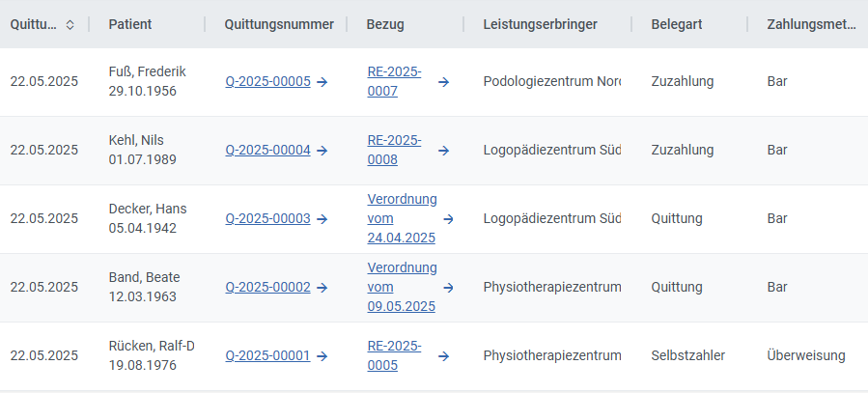Viewport: 868px width, 393px height.
Task: Select the row for Kehl, Nils
Action: (434, 151)
